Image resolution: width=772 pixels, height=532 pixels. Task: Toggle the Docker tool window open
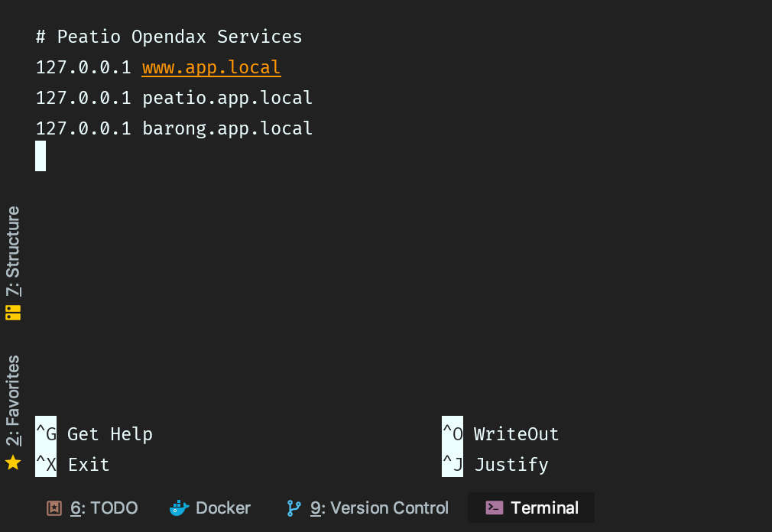tap(210, 508)
